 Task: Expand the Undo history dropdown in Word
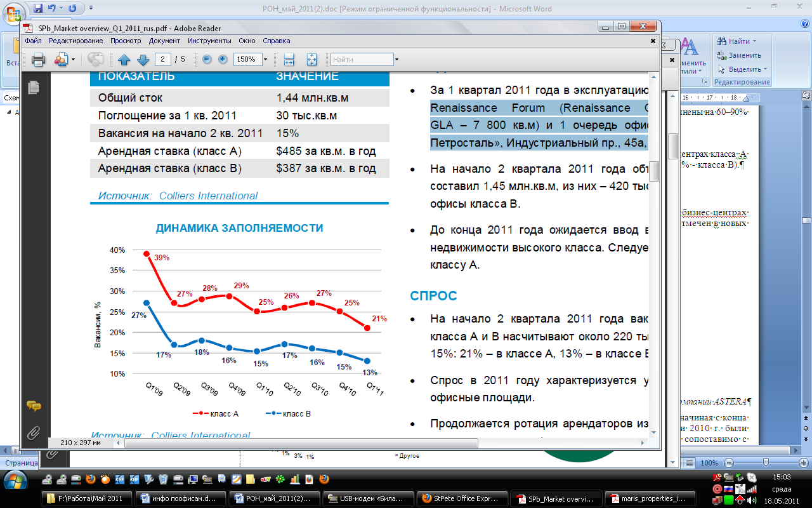coord(60,8)
